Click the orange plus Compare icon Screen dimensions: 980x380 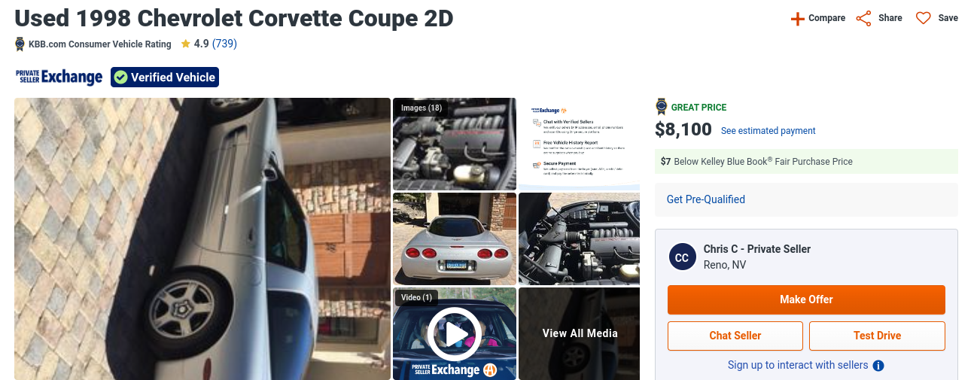tap(797, 18)
